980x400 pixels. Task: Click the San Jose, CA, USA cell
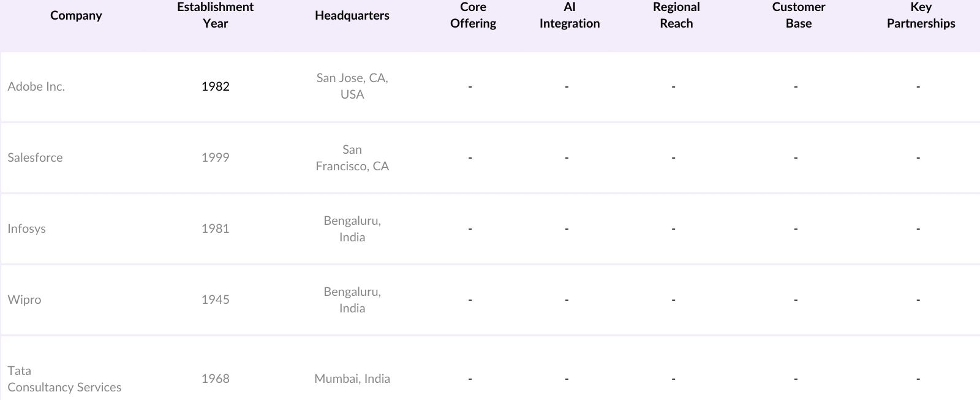pyautogui.click(x=352, y=86)
